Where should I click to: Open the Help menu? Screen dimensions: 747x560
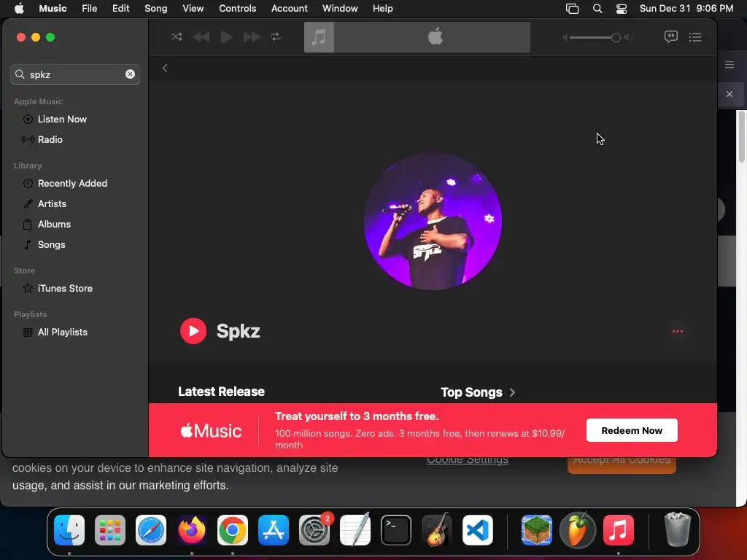(x=382, y=9)
